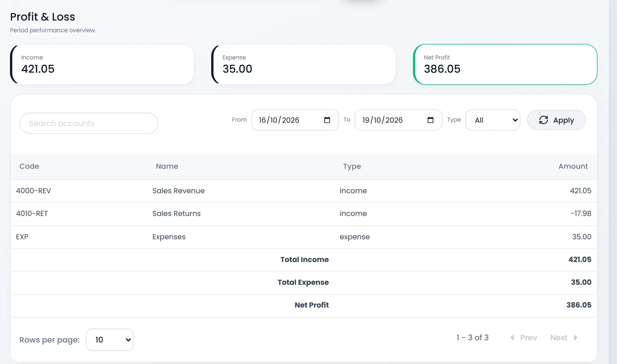Image resolution: width=617 pixels, height=364 pixels.
Task: Click the Net Profit total 386.05 in table
Action: coord(579,305)
